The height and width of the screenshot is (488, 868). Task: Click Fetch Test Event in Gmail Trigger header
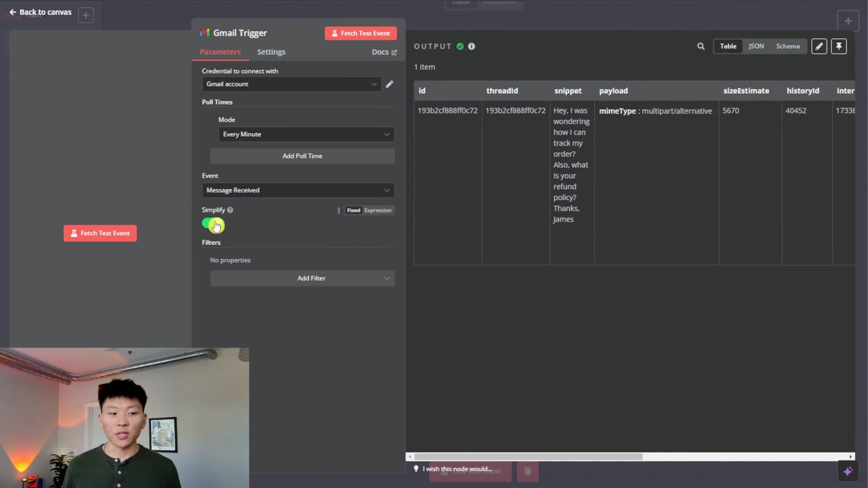click(x=361, y=33)
